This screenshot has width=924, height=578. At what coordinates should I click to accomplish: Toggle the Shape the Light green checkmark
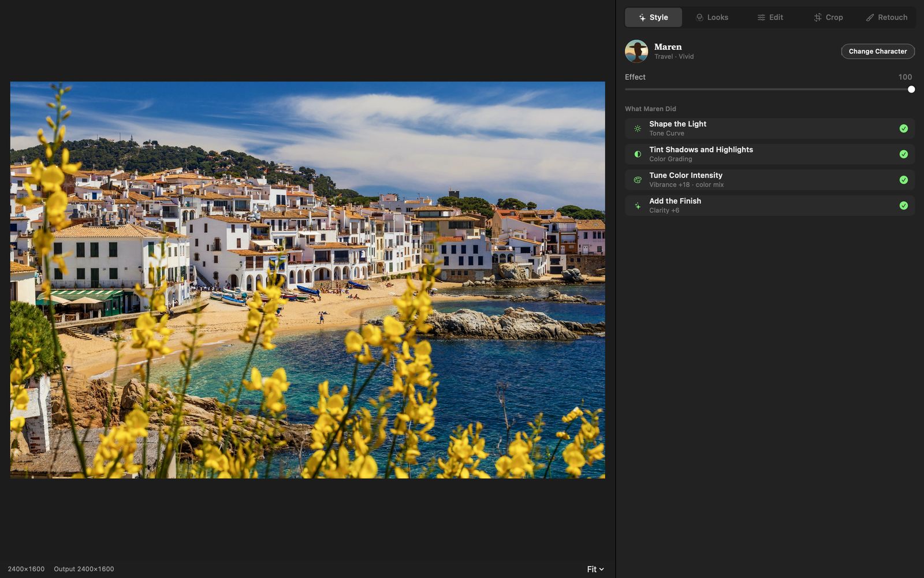click(x=904, y=129)
